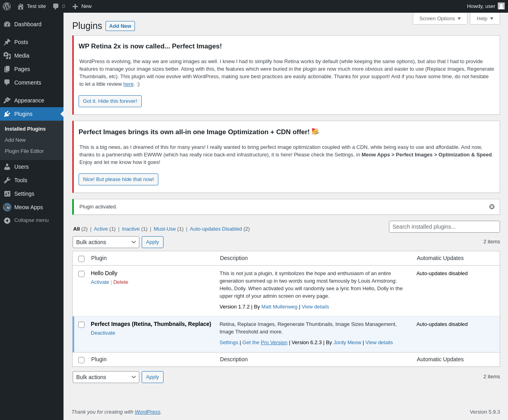The height and width of the screenshot is (420, 508).
Task: Click the WordPress logo icon
Action: click(7, 6)
